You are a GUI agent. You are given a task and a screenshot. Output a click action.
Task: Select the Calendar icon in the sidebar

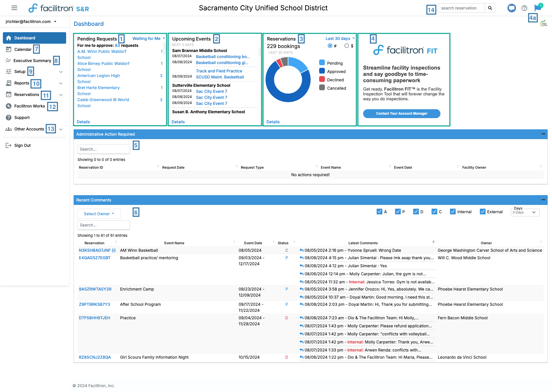point(9,49)
